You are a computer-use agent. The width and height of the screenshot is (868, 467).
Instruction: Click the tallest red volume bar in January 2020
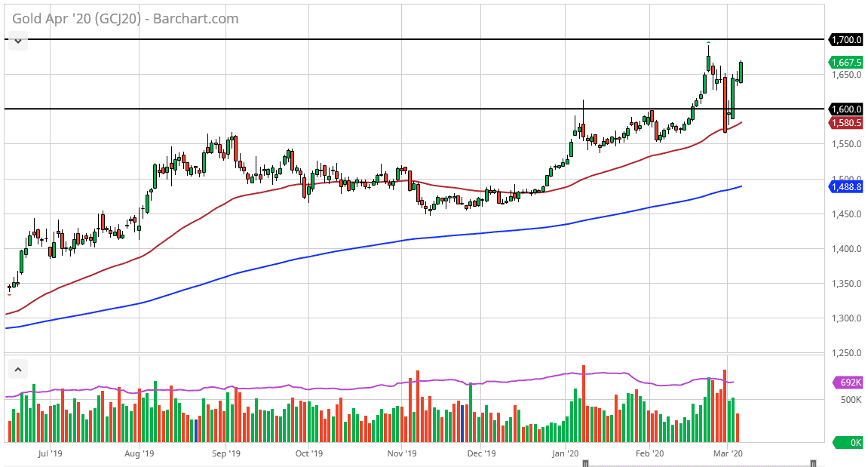click(584, 404)
